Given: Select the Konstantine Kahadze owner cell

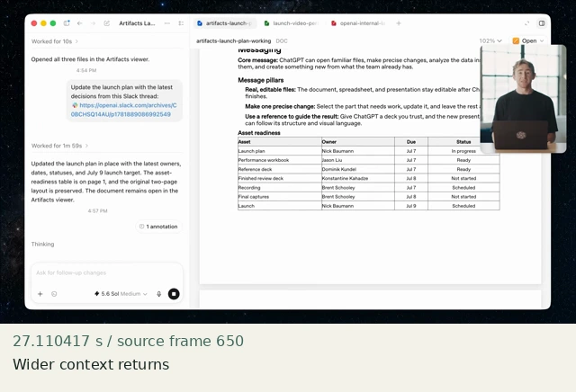Looking at the screenshot, I should point(358,178).
